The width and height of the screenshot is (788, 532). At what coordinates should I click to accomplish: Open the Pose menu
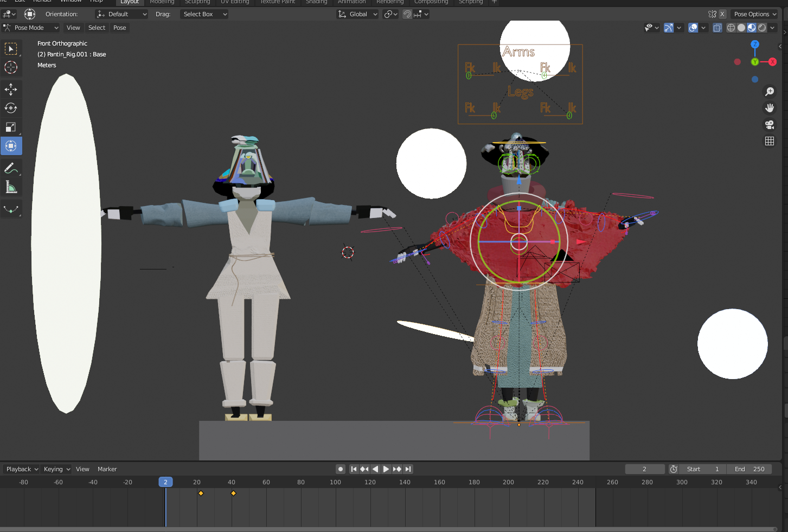[x=119, y=28]
